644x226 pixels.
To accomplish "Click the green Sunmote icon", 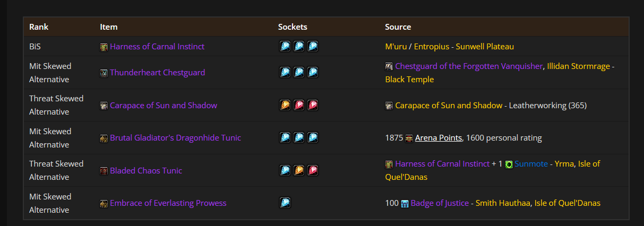I will point(509,164).
